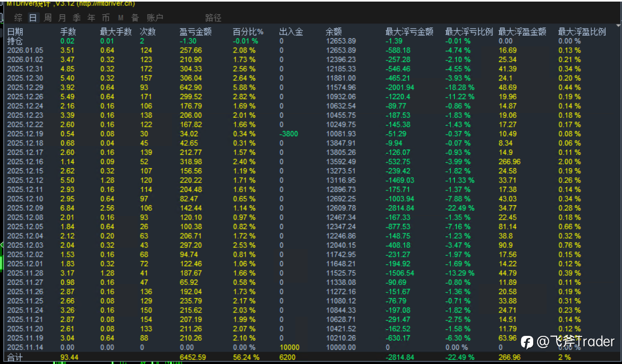Switch to the 综 summary tab
The image size is (622, 364).
(18, 18)
